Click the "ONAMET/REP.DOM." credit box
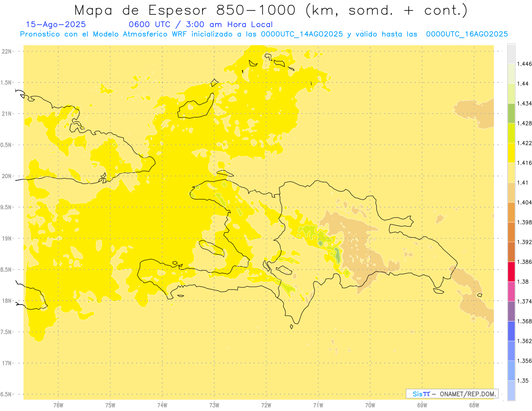This screenshot has height=411, width=532. 452,394
